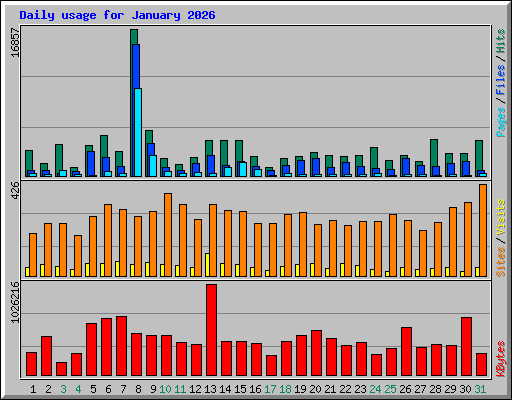Click the KBytes legend label
This screenshot has width=512, height=400.
coord(500,359)
